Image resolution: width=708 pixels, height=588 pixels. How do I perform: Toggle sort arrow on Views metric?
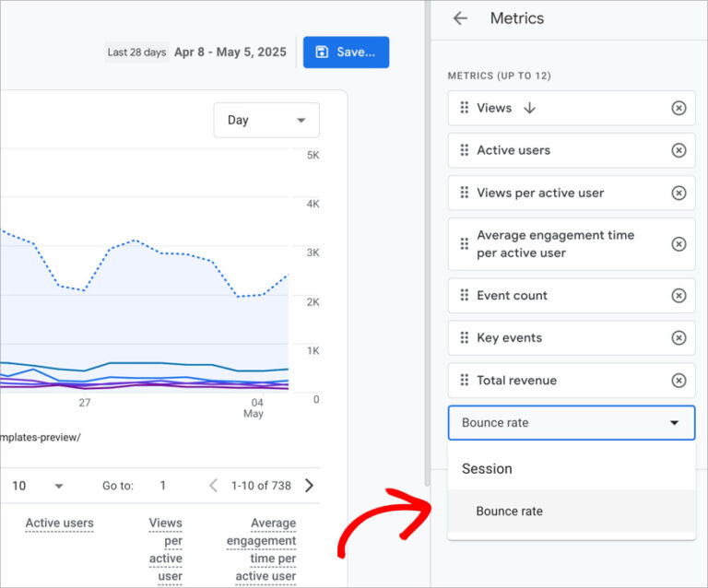click(529, 108)
